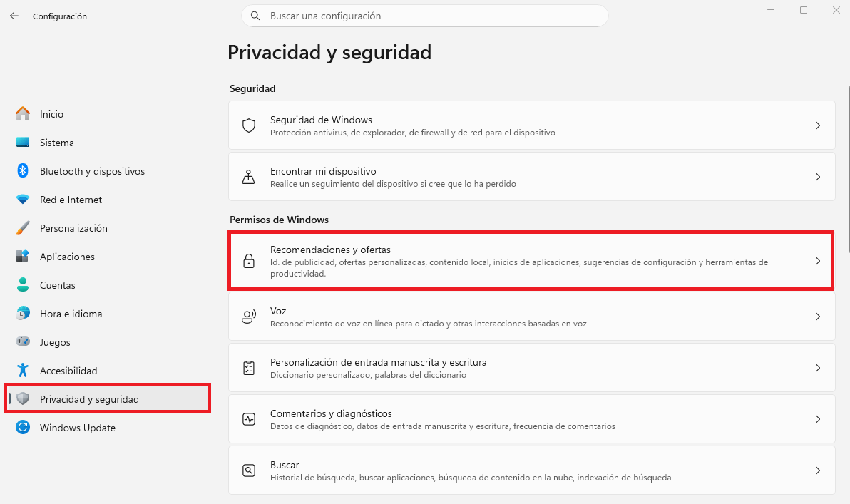Viewport: 850px width, 504px height.
Task: Expand Comentarios y diagnósticos via its chevron
Action: (818, 419)
